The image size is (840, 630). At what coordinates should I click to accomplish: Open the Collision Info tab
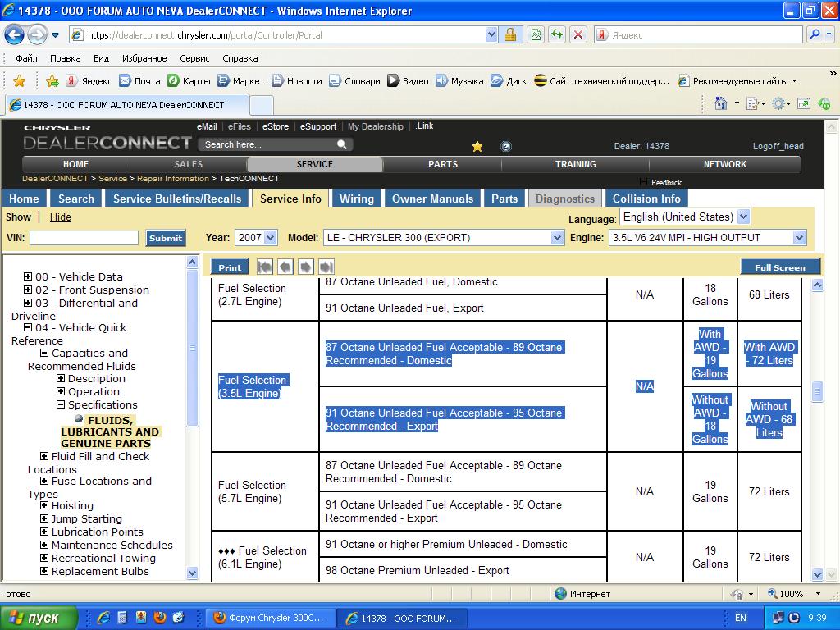click(x=646, y=199)
